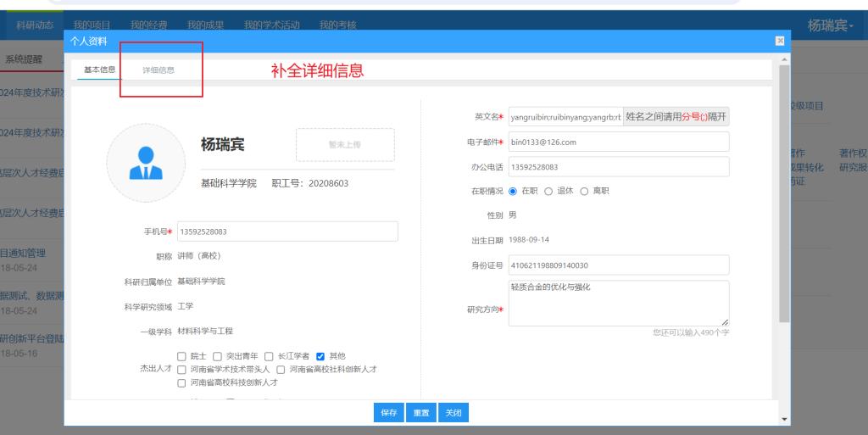Open the 科研动态 menu in background page
The height and width of the screenshot is (435, 868).
[35, 25]
